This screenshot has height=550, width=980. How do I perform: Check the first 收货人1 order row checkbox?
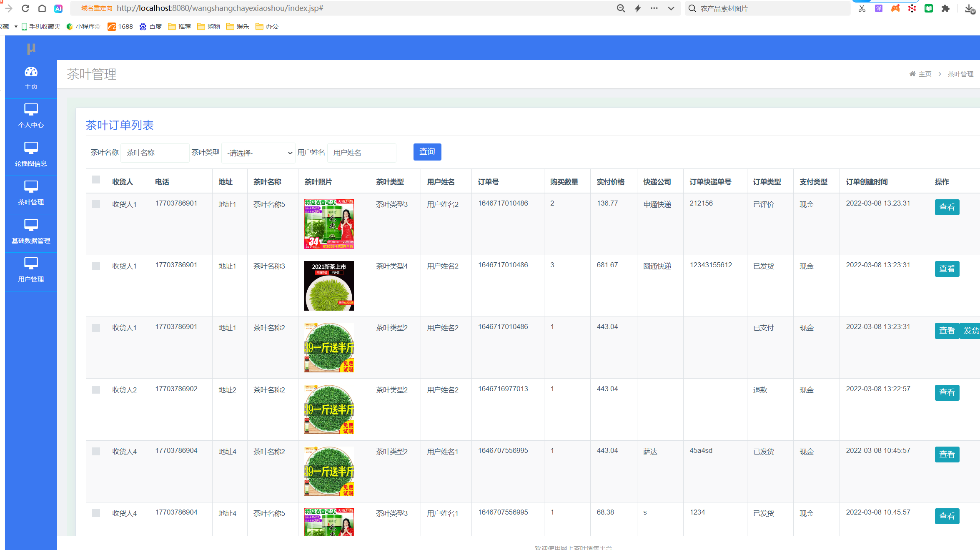[96, 204]
